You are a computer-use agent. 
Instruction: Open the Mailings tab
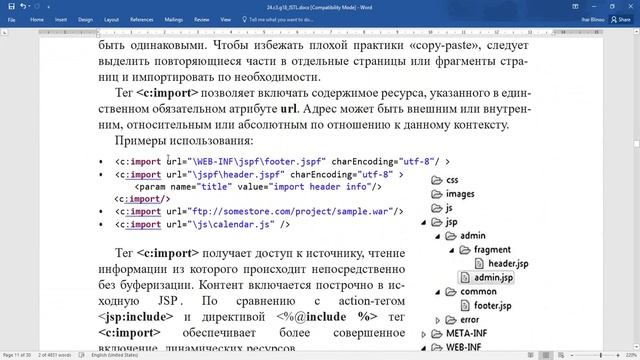tap(173, 20)
